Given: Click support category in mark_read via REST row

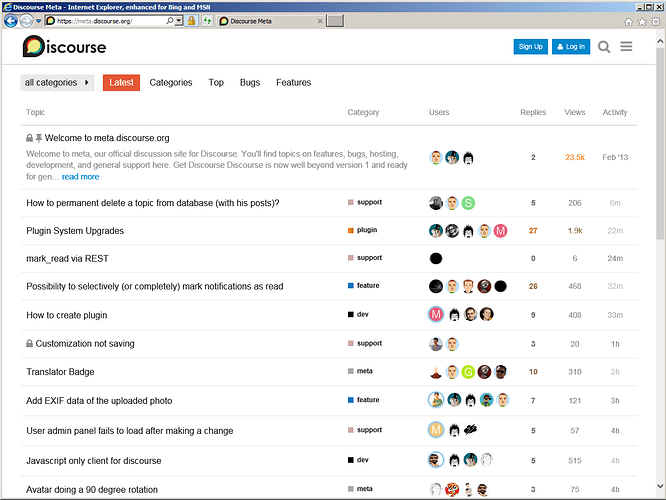Looking at the screenshot, I should [365, 258].
